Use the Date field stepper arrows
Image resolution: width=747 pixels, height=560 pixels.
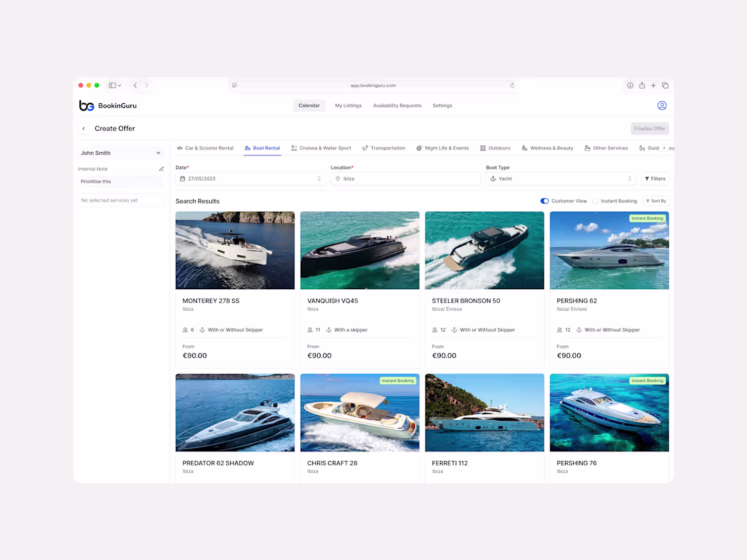(318, 179)
